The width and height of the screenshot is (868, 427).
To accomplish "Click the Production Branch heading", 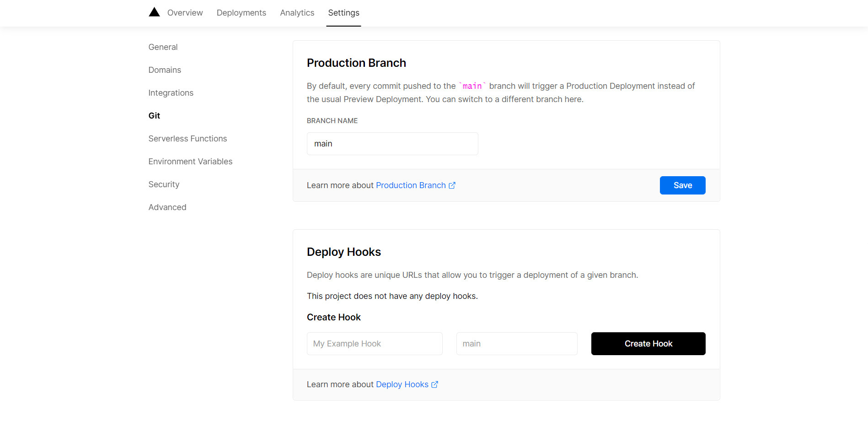I will [x=356, y=63].
